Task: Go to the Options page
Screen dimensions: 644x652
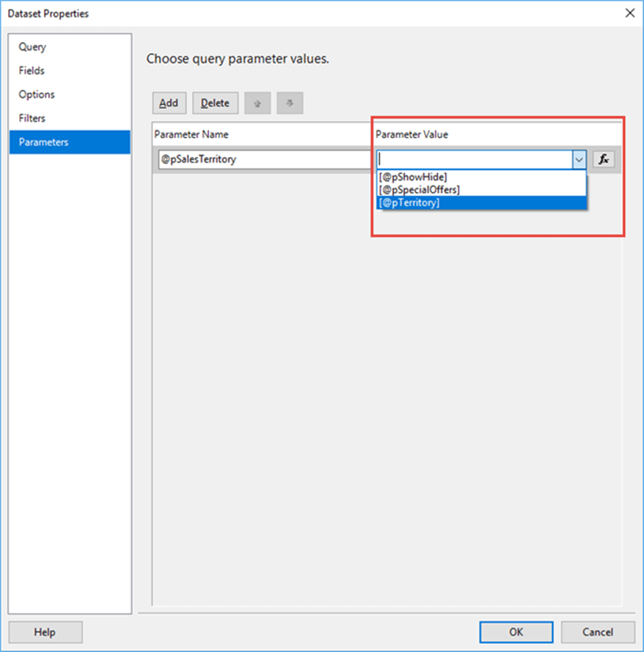Action: 37,94
